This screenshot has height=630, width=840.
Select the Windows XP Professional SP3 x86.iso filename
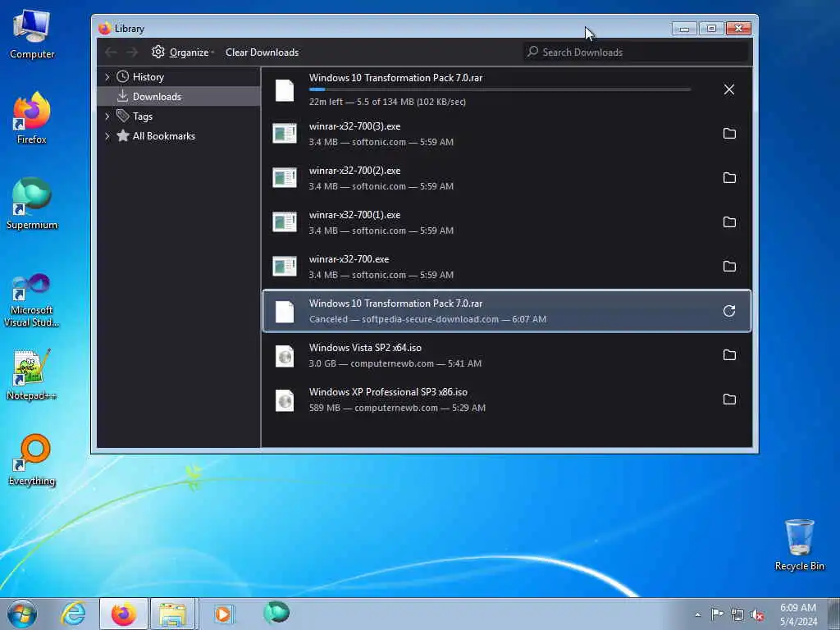pos(388,392)
